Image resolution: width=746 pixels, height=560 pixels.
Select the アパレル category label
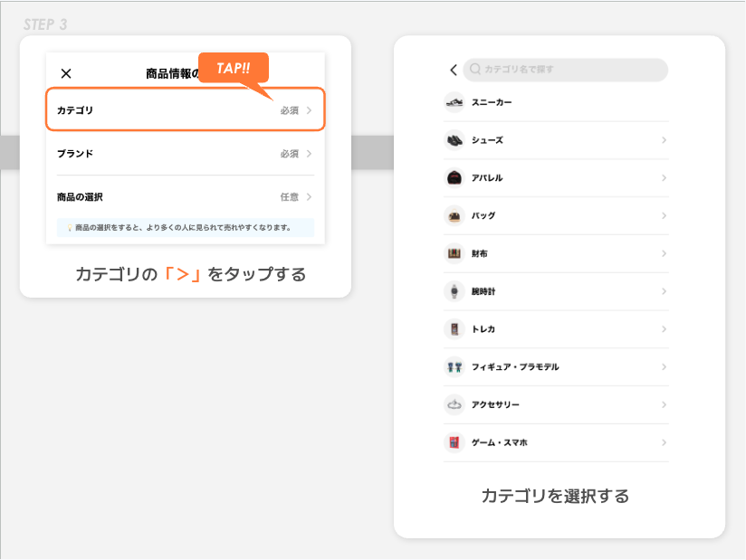[x=487, y=178]
